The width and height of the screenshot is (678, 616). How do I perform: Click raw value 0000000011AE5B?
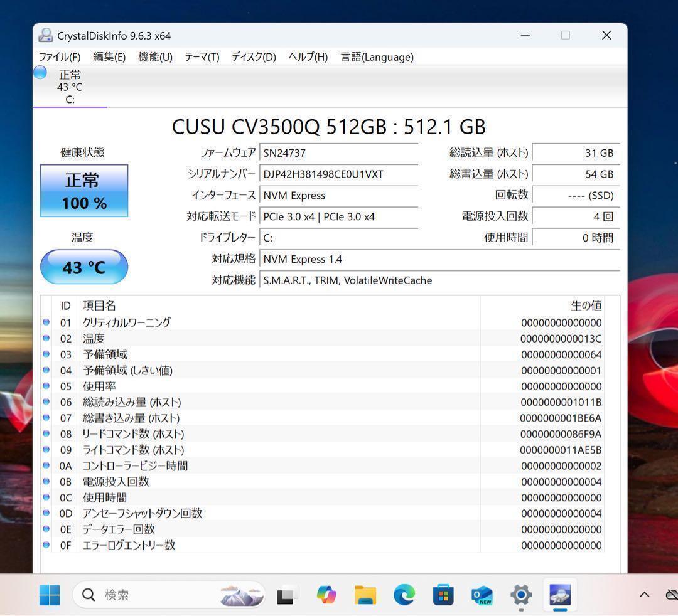pos(561,450)
